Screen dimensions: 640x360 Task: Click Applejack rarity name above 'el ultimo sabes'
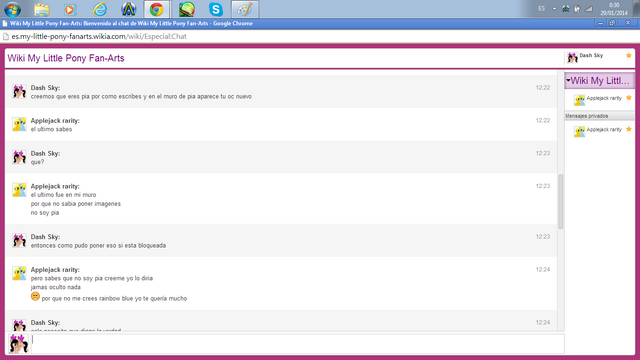(55, 120)
